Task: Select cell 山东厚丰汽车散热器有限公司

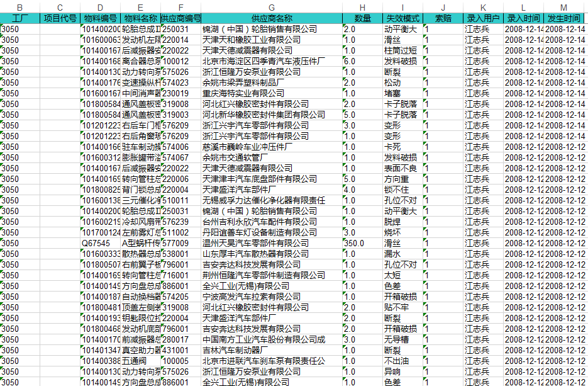Action: point(272,254)
